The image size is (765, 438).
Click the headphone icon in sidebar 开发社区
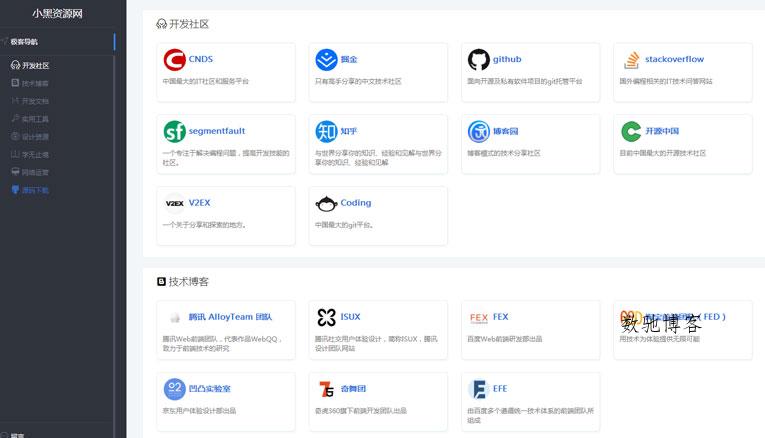tap(15, 65)
